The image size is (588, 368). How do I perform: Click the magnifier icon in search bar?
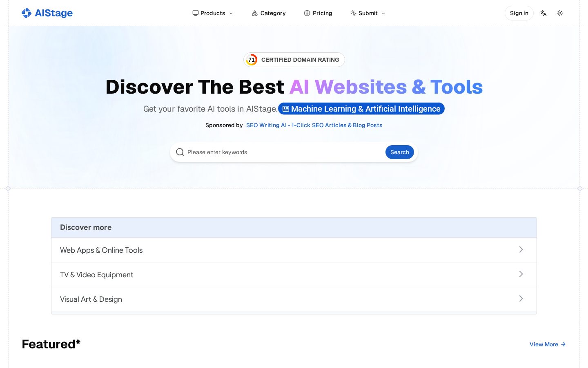click(180, 152)
